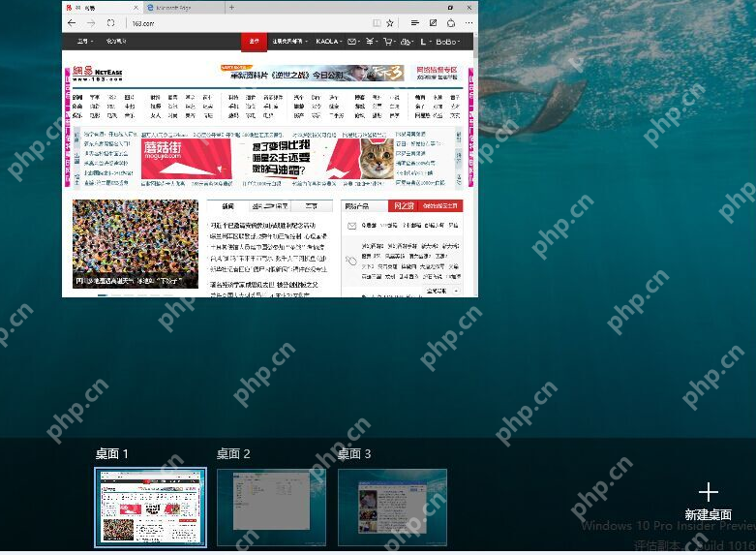
Task: Expand the BoBo dropdown
Action: [x=448, y=42]
